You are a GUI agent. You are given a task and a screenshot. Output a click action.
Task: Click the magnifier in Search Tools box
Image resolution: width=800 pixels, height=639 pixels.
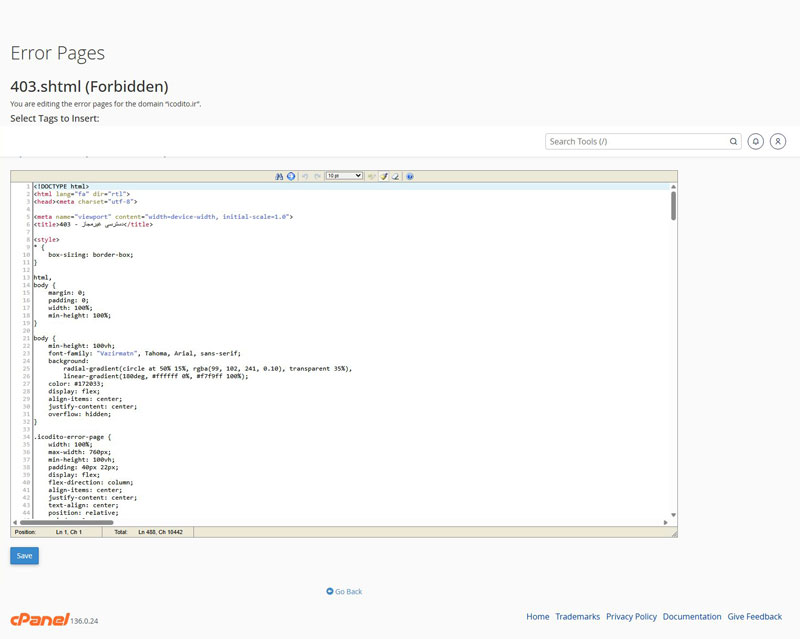733,141
